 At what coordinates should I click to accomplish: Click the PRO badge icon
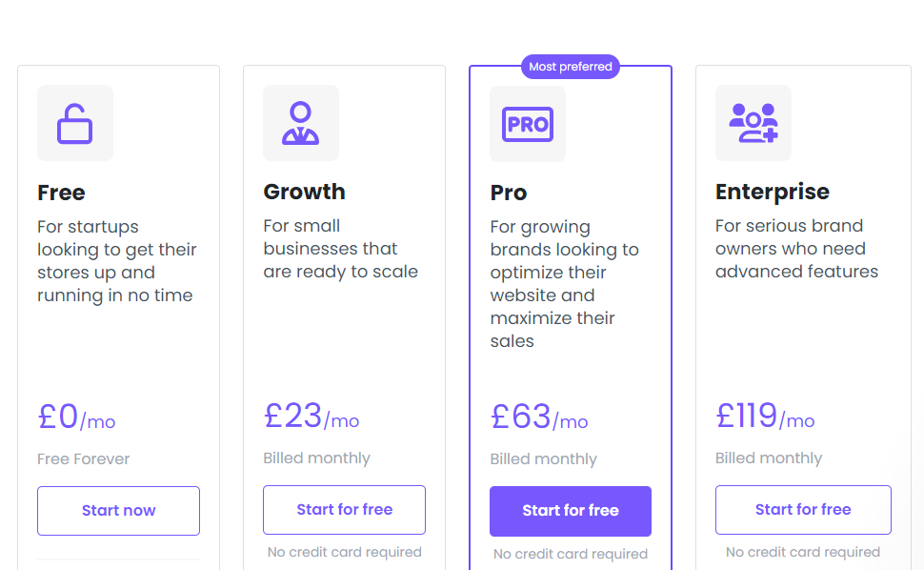[528, 124]
